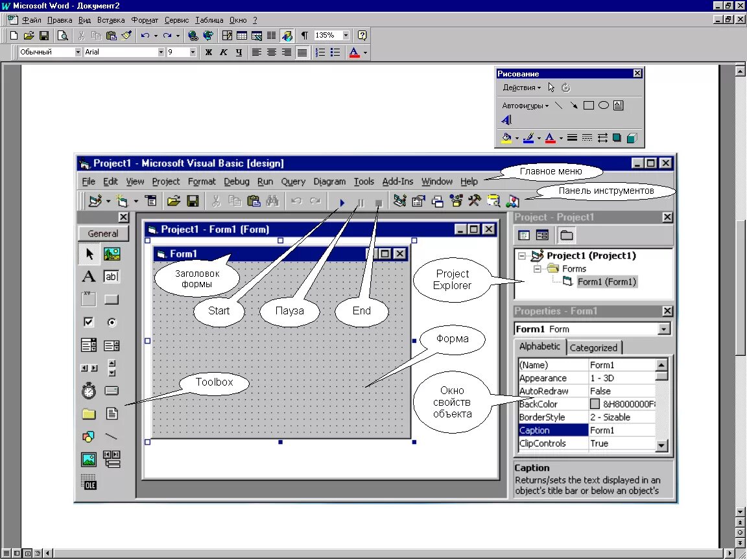Toggle Underline (Ч) formatting
The width and height of the screenshot is (747, 560).
(x=239, y=52)
